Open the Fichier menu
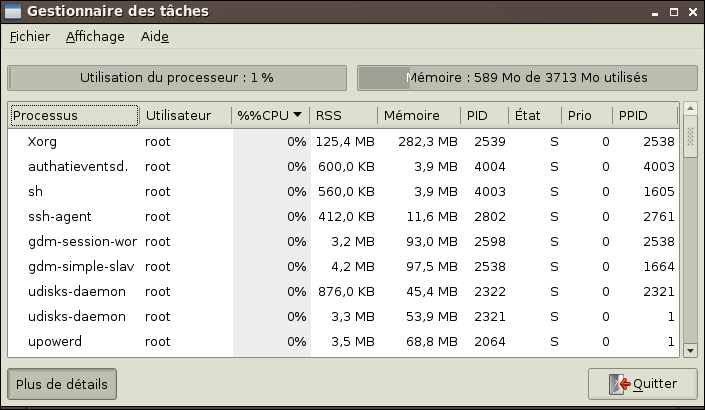This screenshot has height=410, width=705. click(30, 37)
